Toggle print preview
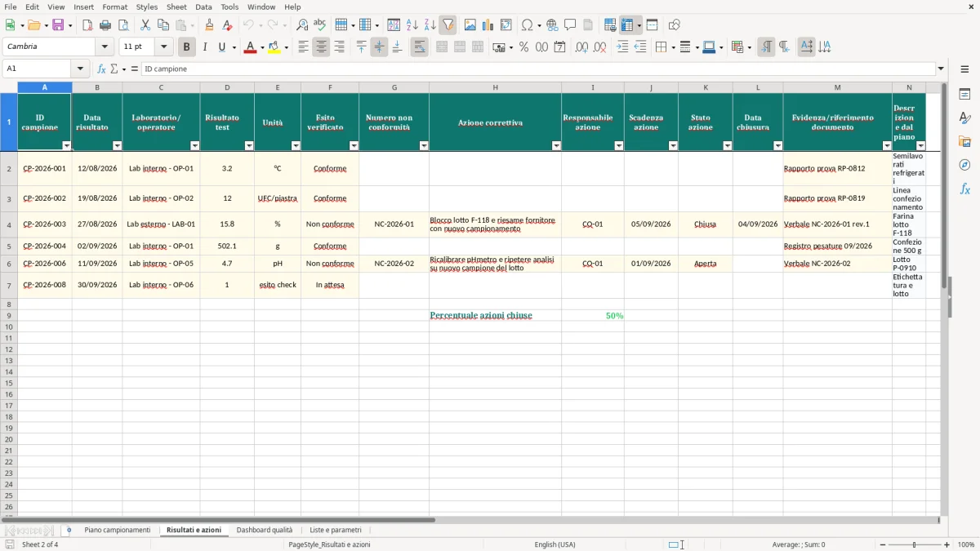 (x=123, y=25)
